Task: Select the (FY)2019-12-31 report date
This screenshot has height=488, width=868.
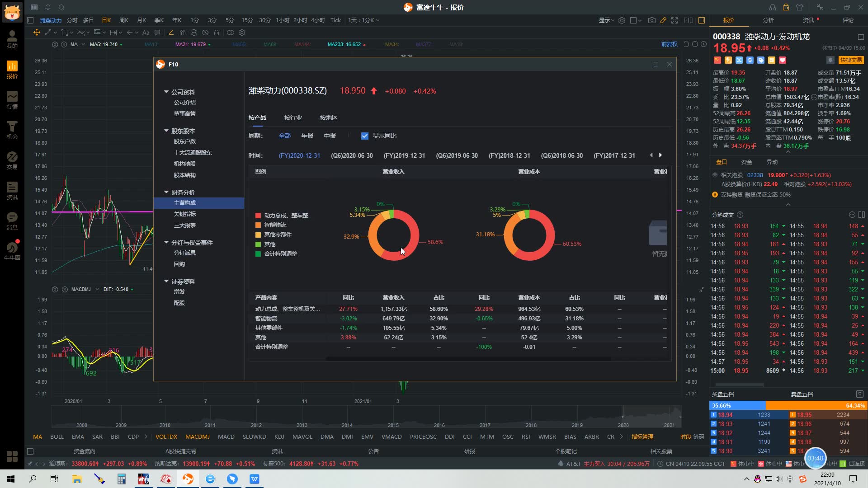Action: click(x=404, y=155)
